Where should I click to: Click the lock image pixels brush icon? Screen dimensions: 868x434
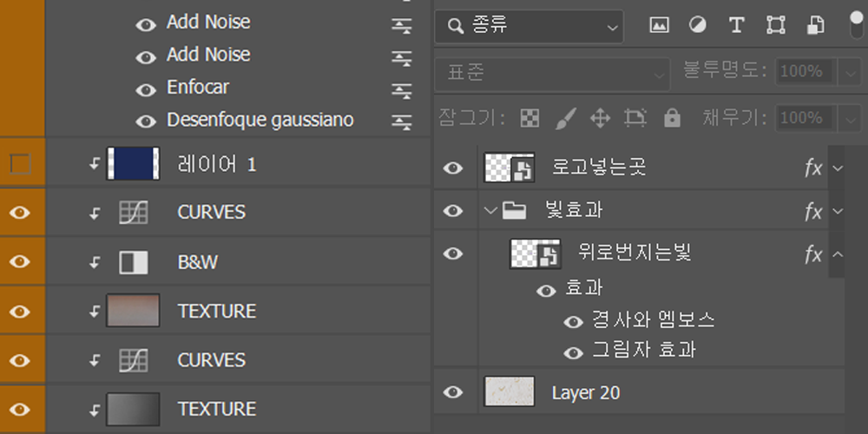coord(565,118)
